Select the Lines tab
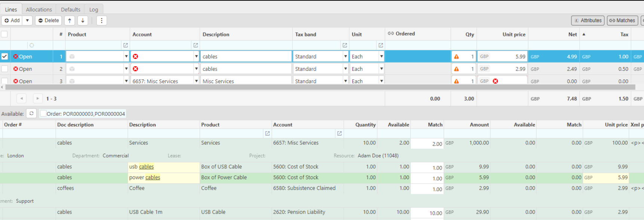 11,9
